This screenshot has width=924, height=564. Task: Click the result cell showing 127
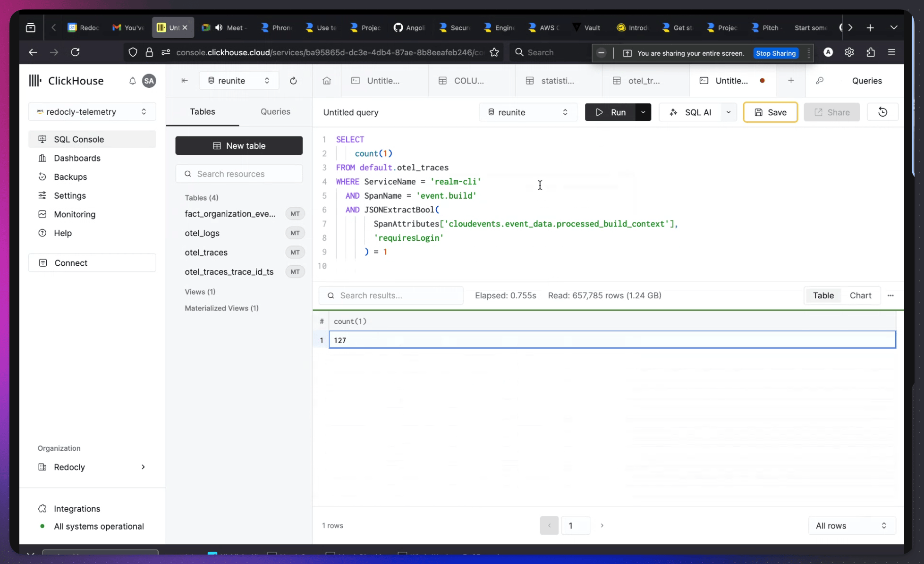[x=612, y=340]
